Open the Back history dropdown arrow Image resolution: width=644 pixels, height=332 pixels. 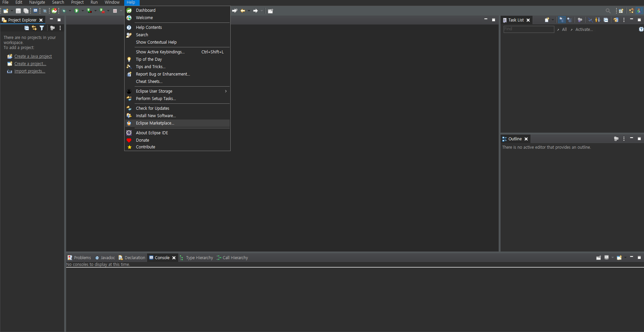[x=249, y=11]
